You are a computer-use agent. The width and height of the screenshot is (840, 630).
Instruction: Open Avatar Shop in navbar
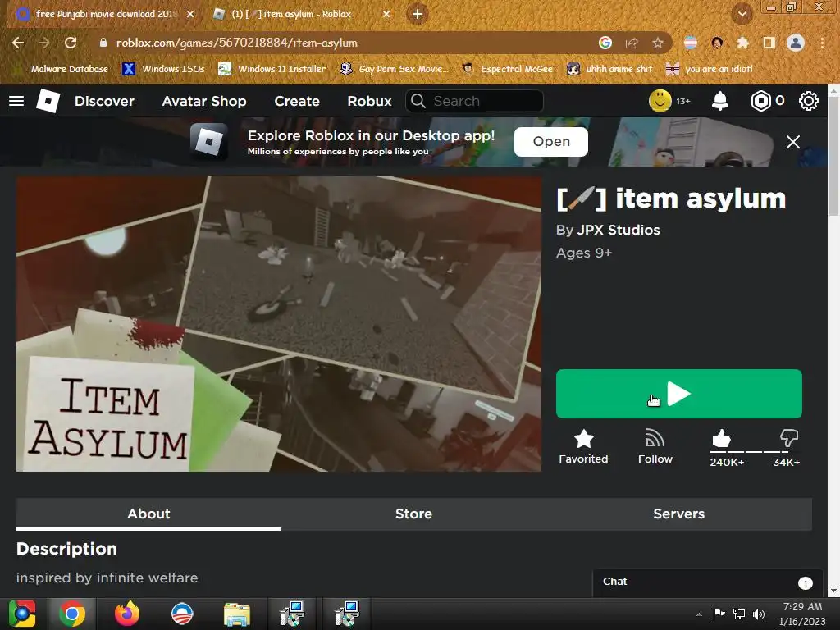pos(204,101)
